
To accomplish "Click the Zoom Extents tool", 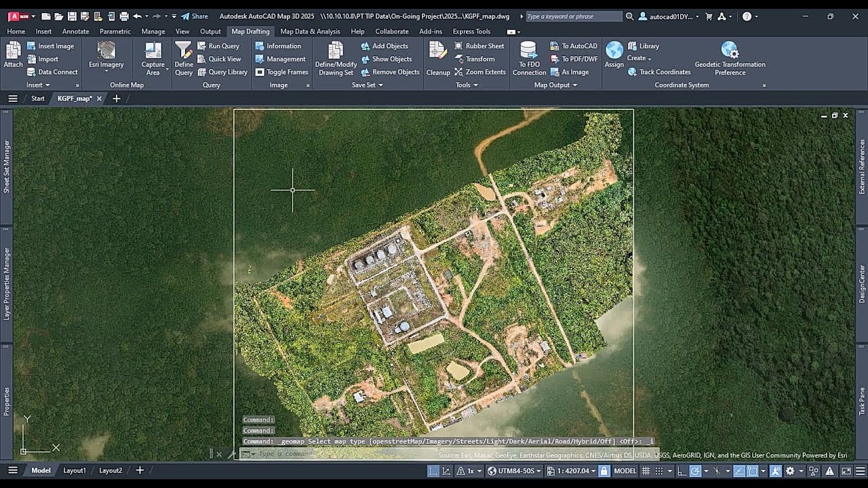I will 479,72.
